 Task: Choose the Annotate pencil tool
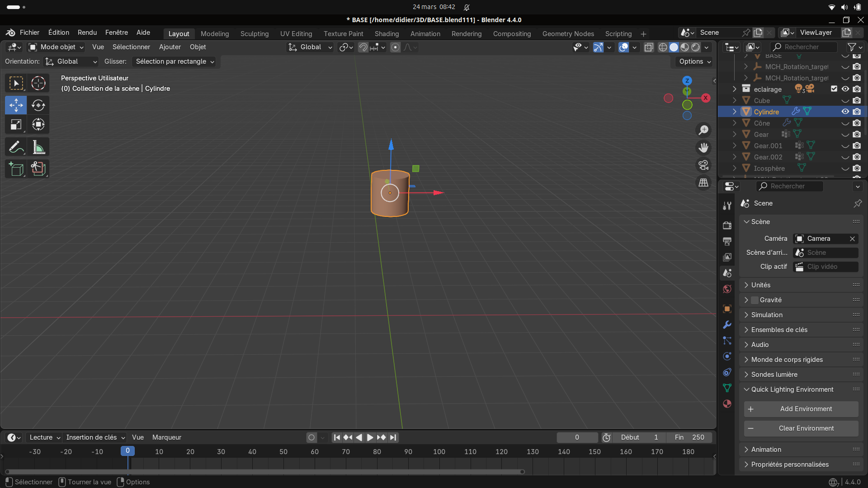point(16,147)
